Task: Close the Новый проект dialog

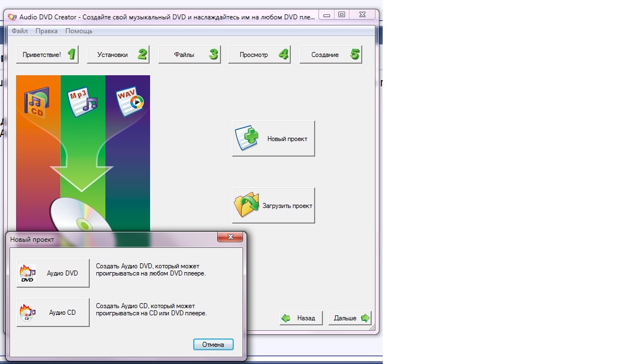Action: click(230, 237)
